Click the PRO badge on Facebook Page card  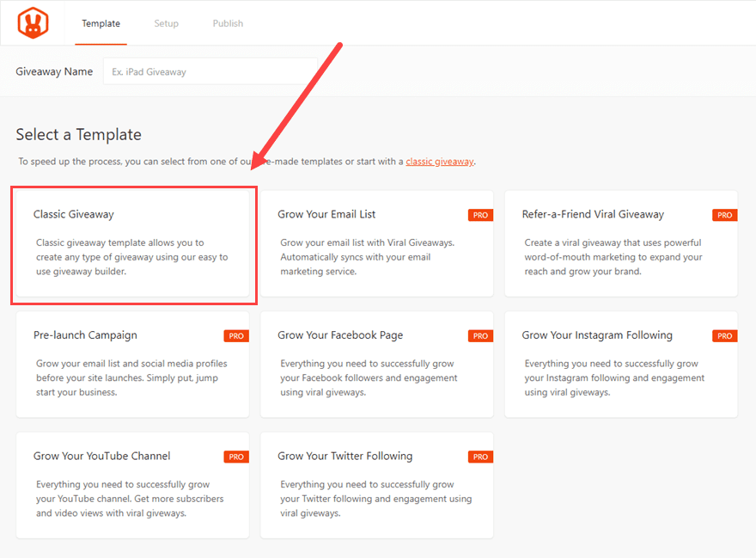(480, 336)
